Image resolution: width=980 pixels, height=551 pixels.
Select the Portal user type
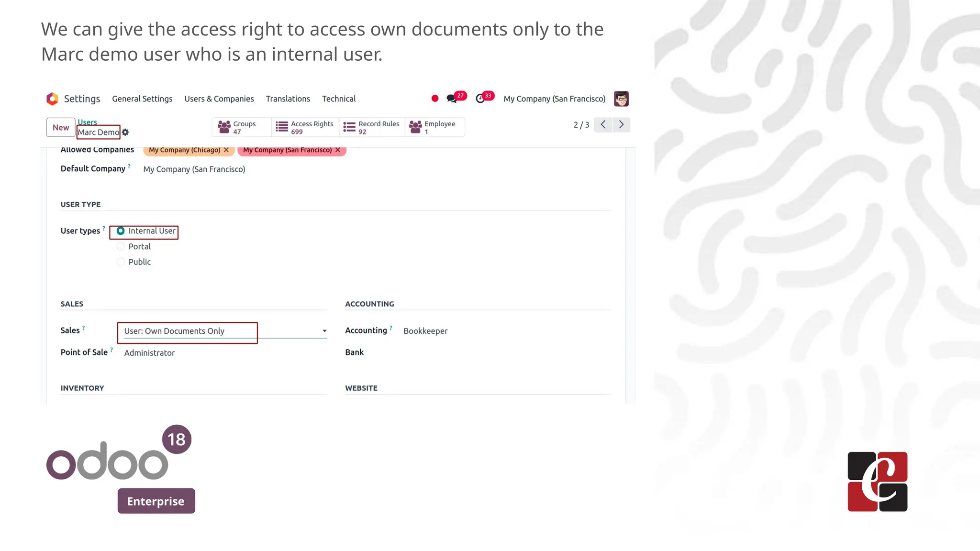point(121,246)
